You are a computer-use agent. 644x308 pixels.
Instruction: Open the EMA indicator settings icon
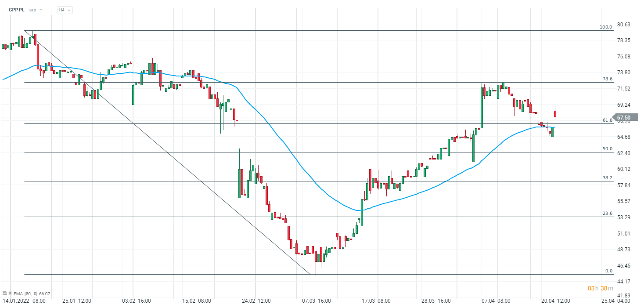pos(5,294)
